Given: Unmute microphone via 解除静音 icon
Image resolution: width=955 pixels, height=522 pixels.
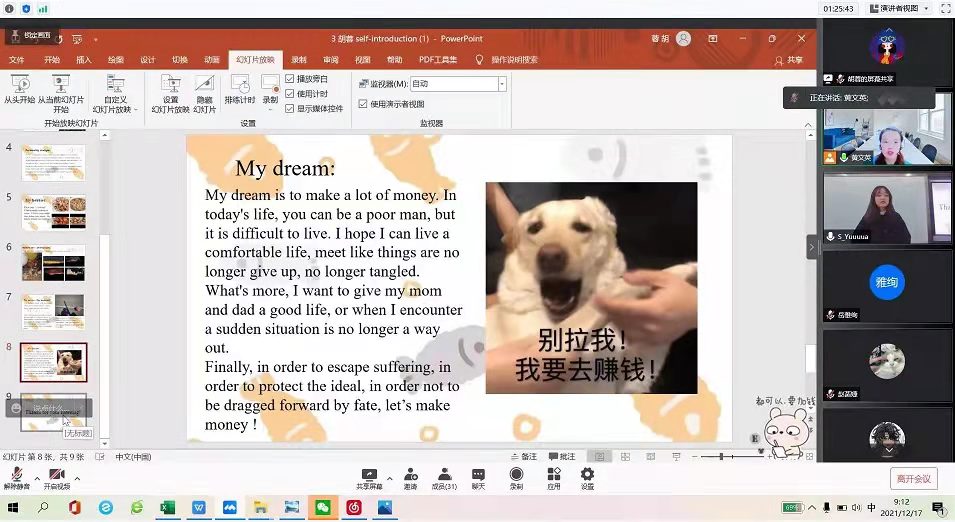Looking at the screenshot, I should coord(17,474).
